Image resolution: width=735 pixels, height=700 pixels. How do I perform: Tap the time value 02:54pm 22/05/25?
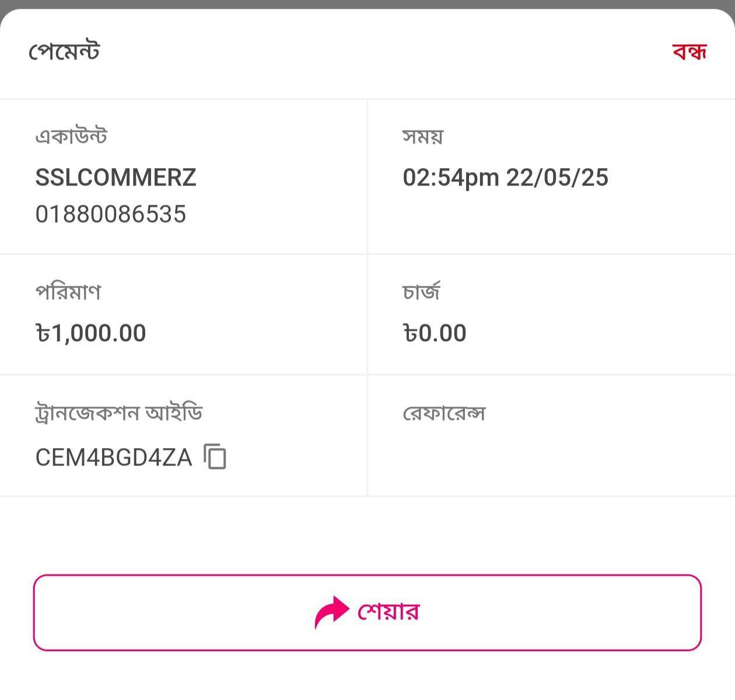pyautogui.click(x=505, y=177)
